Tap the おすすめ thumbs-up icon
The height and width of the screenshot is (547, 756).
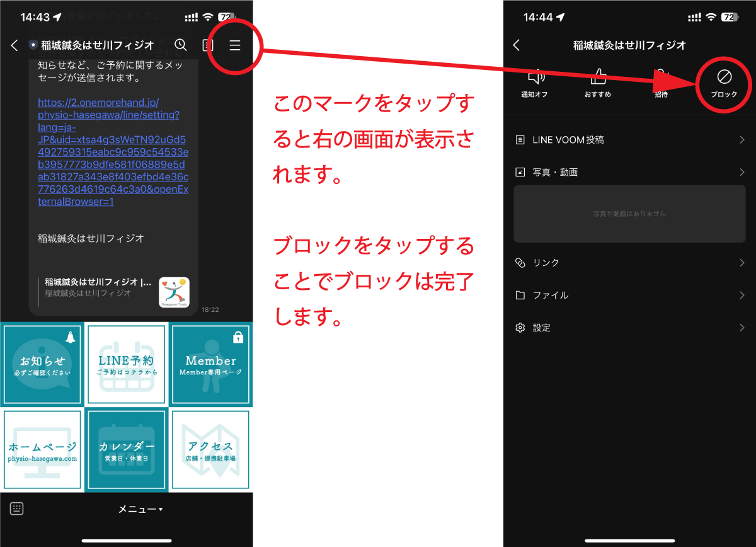tap(598, 77)
